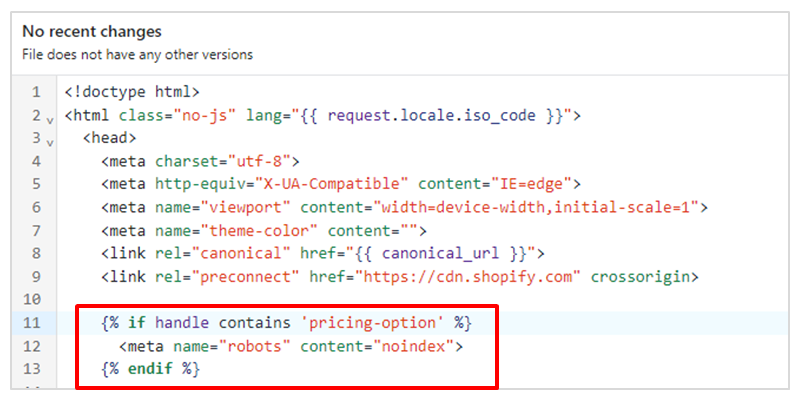Select line number 1 in the gutter

click(x=36, y=92)
